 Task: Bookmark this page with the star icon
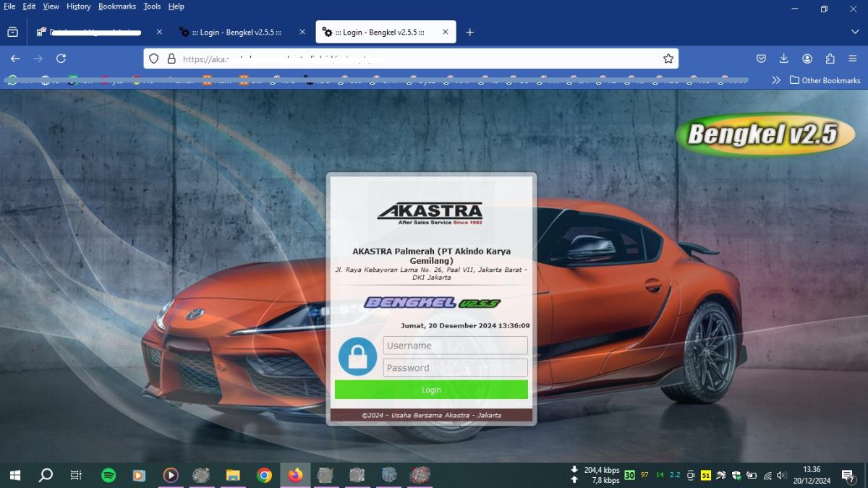coord(668,59)
